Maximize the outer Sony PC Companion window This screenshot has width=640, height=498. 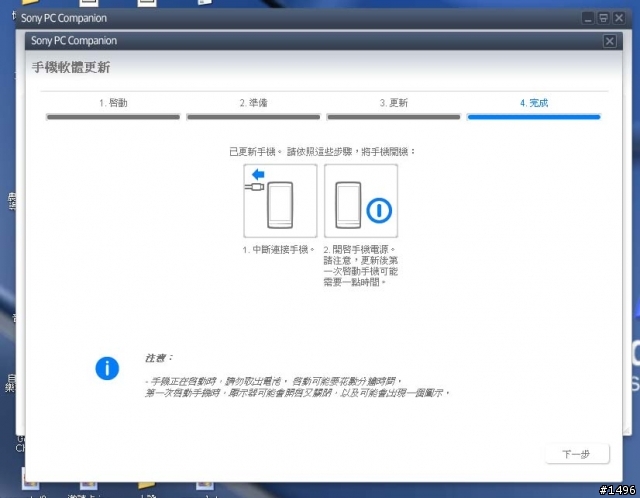603,18
